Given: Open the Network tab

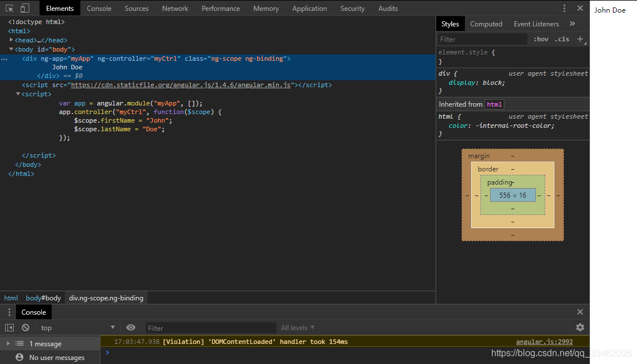Looking at the screenshot, I should click(x=175, y=8).
